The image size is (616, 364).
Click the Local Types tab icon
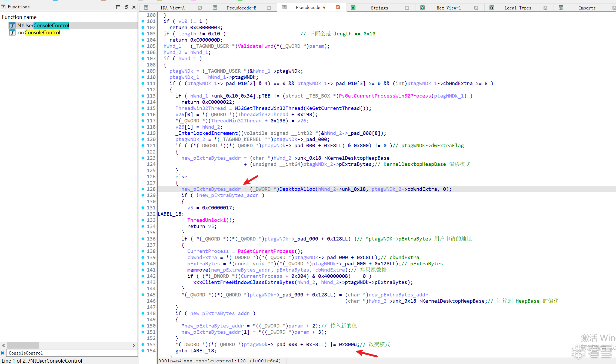pos(492,8)
